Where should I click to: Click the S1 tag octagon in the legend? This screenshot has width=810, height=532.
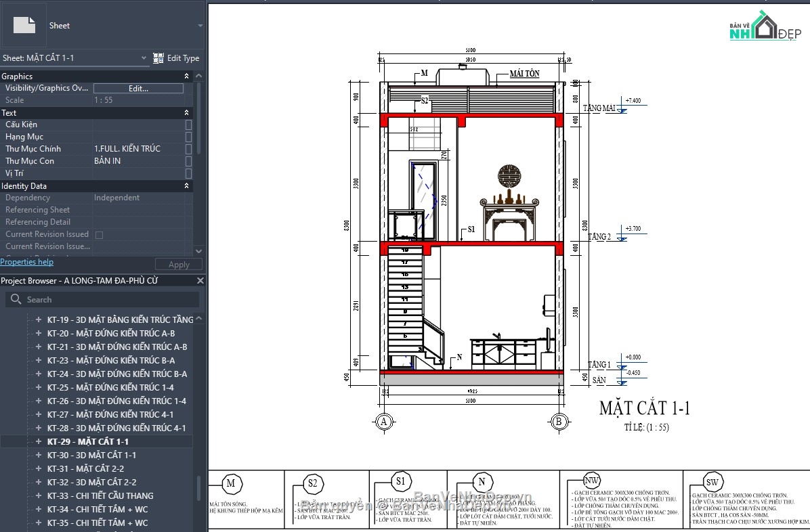pyautogui.click(x=401, y=481)
